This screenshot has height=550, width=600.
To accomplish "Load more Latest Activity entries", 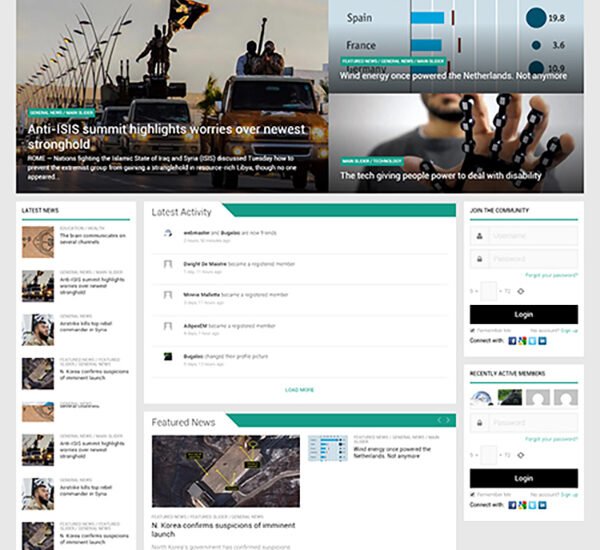I will coord(299,390).
